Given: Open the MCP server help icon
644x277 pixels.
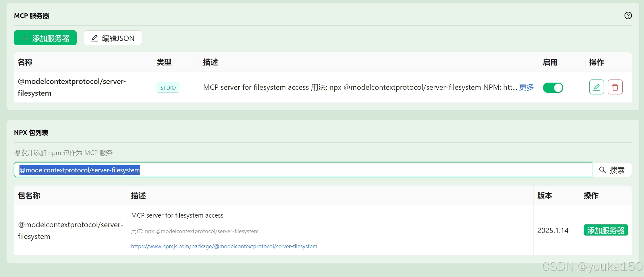Looking at the screenshot, I should click(628, 15).
